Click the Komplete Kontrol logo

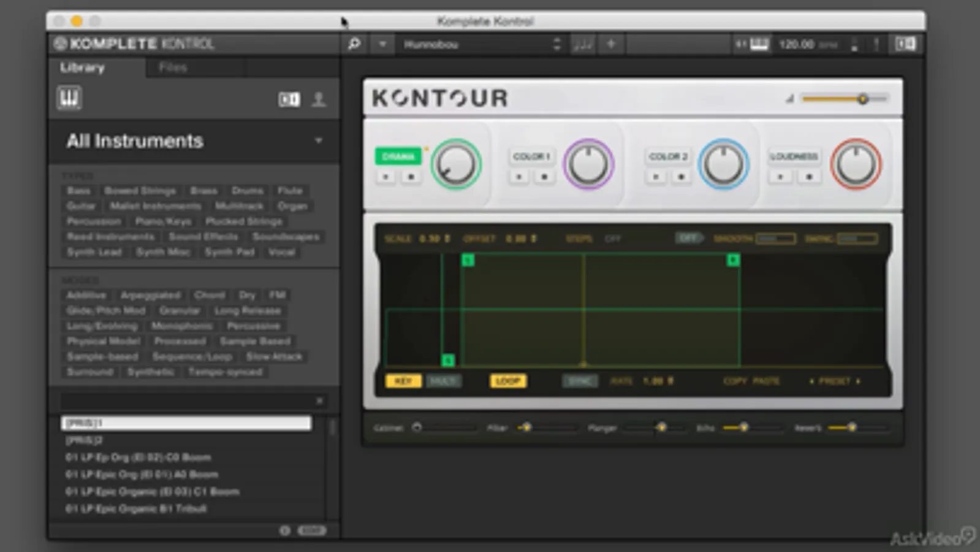click(134, 44)
